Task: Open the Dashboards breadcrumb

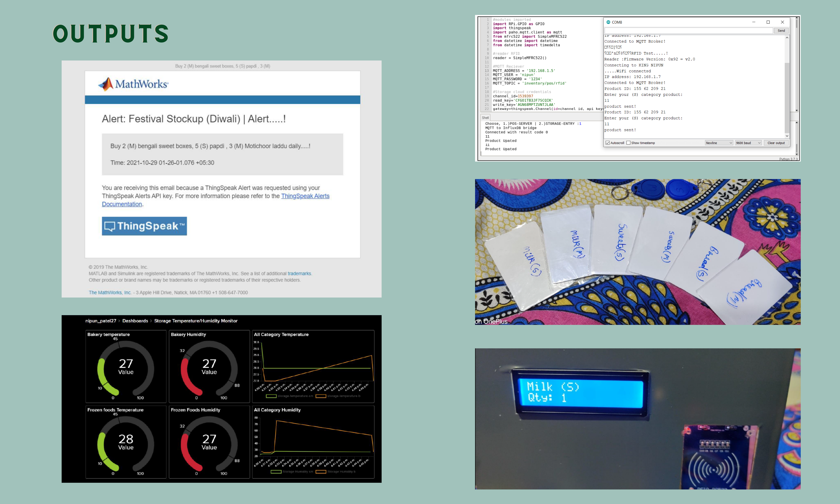Action: pos(135,321)
